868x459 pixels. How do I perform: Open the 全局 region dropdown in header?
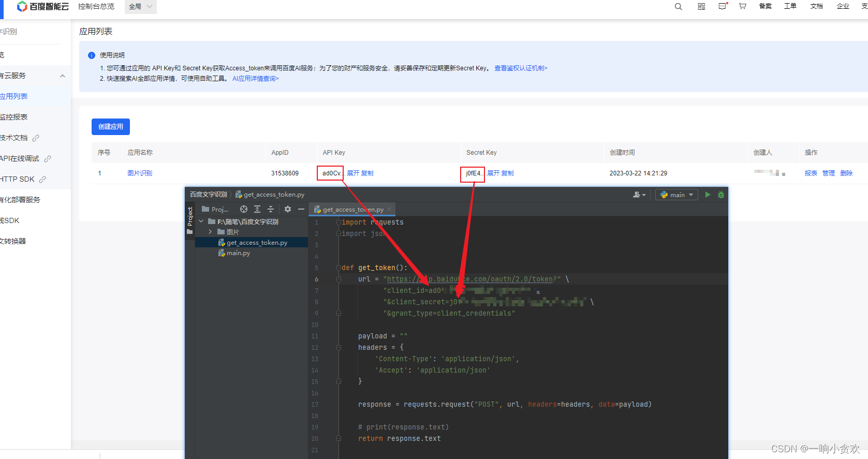(x=140, y=7)
